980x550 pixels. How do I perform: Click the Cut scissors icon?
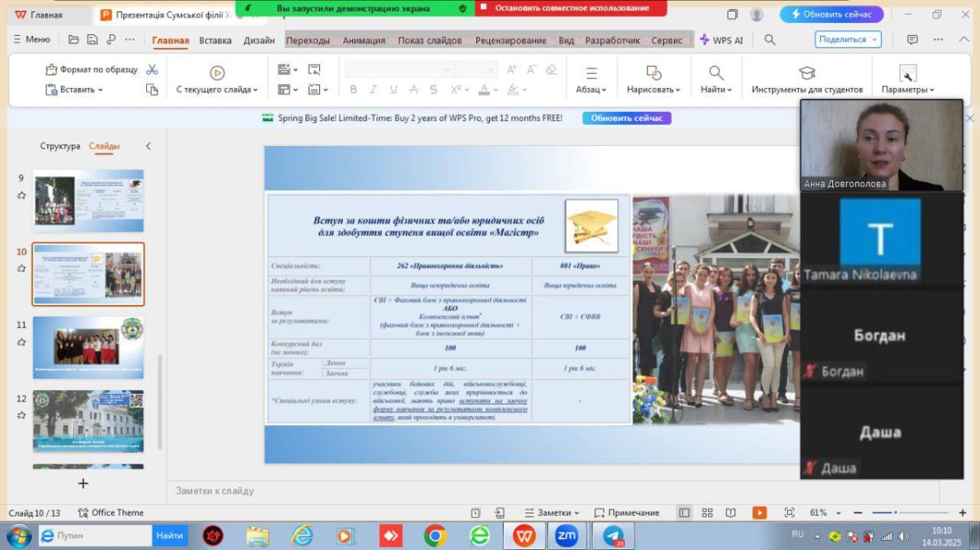[x=152, y=70]
